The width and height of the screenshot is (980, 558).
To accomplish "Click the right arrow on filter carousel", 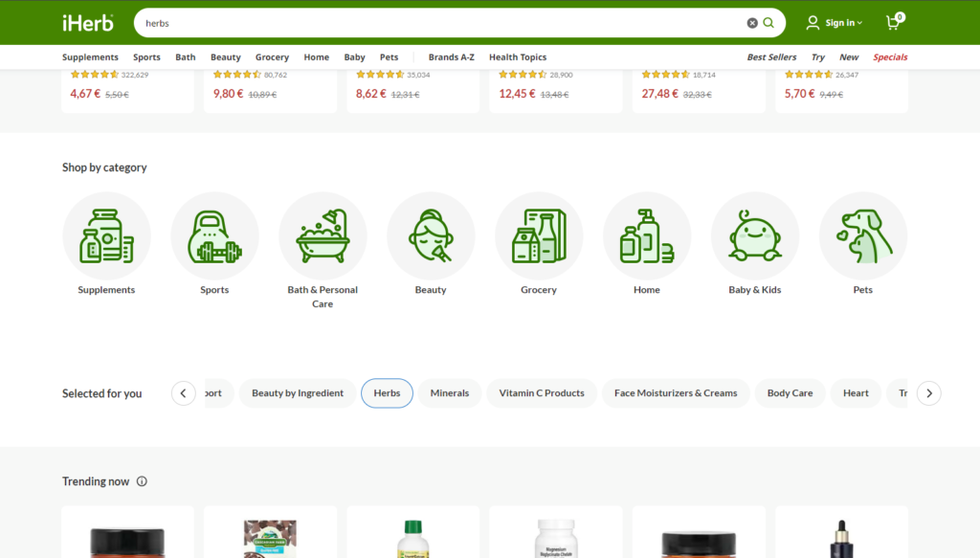I will (x=928, y=392).
